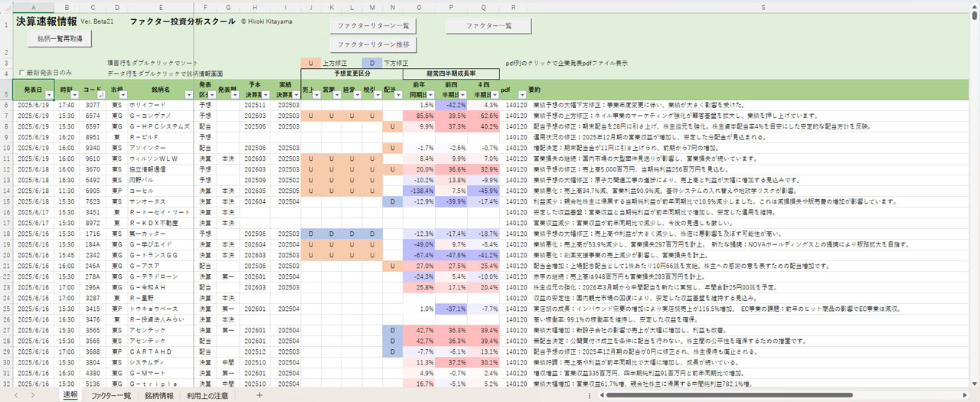The width and height of the screenshot is (980, 402).
Task: Add a new sheet with plus icon
Action: [260, 395]
